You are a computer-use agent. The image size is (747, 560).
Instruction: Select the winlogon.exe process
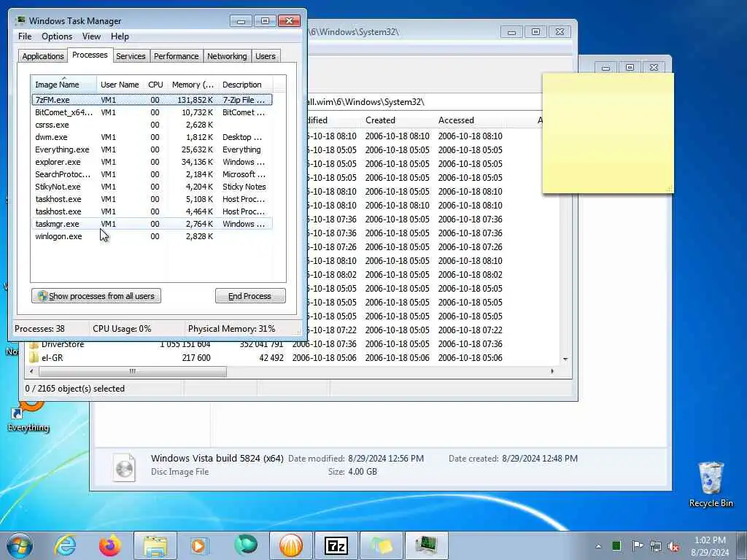click(152, 236)
